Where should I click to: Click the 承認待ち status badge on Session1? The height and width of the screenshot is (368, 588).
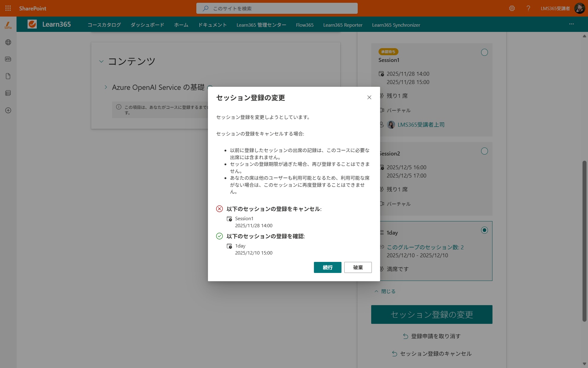point(388,52)
